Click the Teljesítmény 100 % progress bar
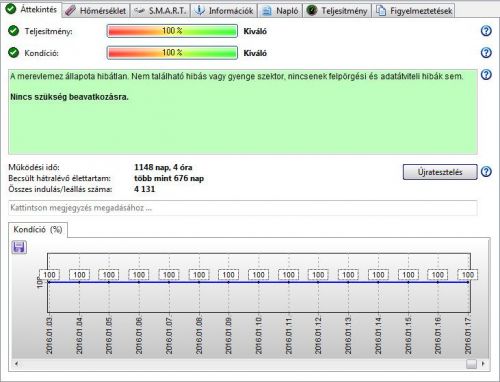500x382 pixels. click(172, 31)
